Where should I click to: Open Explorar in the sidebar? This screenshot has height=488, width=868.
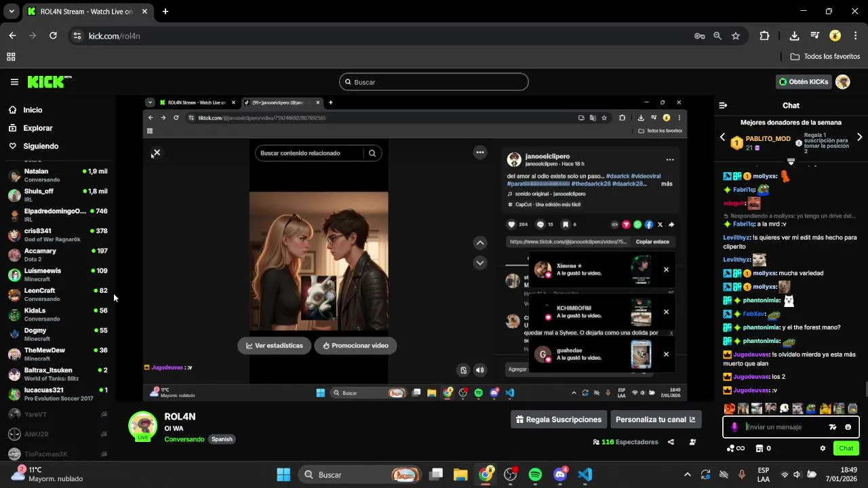37,128
